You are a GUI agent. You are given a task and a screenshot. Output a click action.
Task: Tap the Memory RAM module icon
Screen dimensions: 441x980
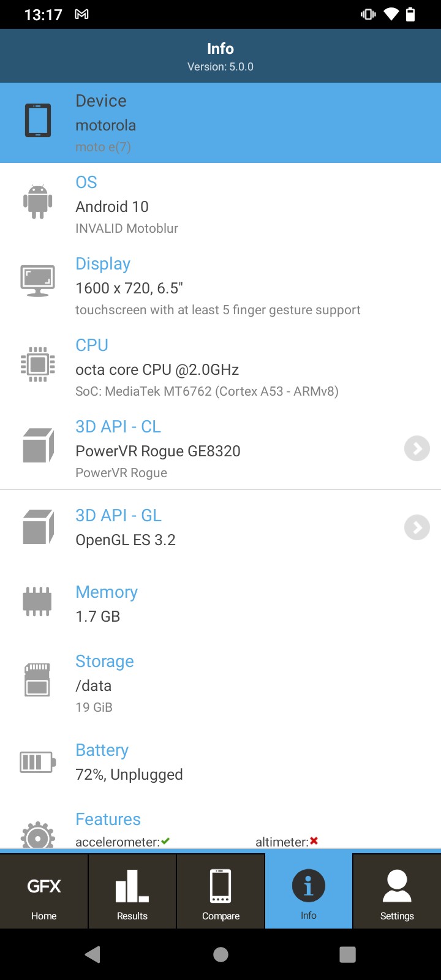tap(37, 601)
